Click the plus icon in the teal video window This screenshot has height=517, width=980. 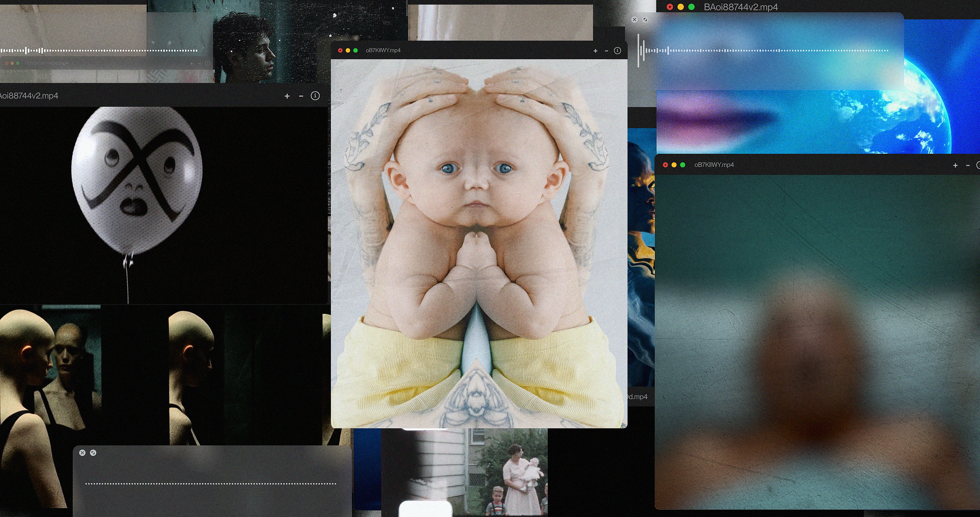(955, 165)
